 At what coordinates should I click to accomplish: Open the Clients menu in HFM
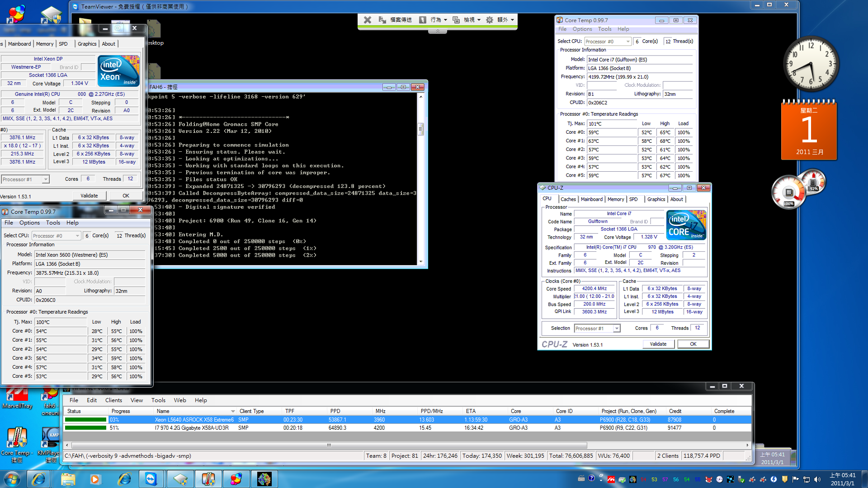[113, 400]
